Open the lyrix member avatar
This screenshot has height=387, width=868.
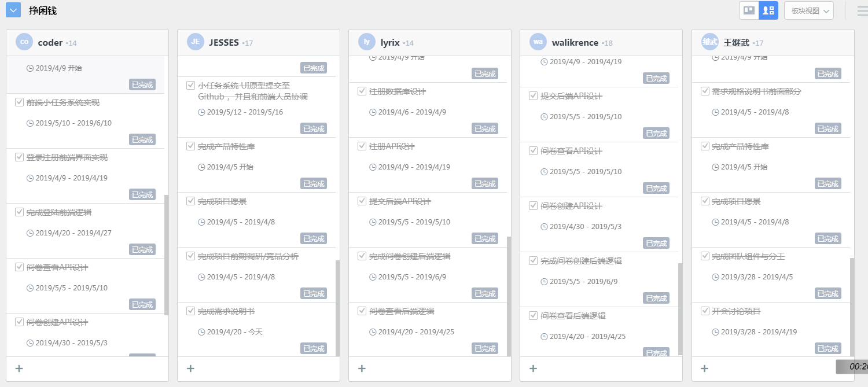click(x=367, y=42)
